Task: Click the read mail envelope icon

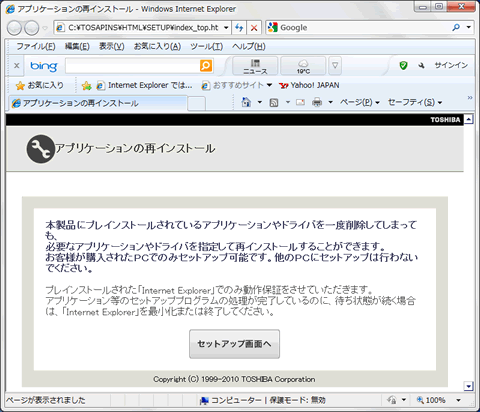Action: tap(300, 102)
